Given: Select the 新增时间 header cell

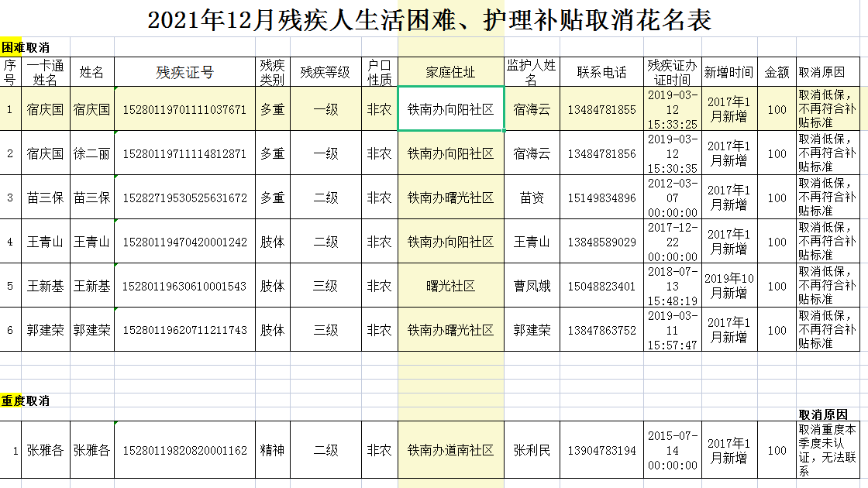Looking at the screenshot, I should click(x=729, y=72).
